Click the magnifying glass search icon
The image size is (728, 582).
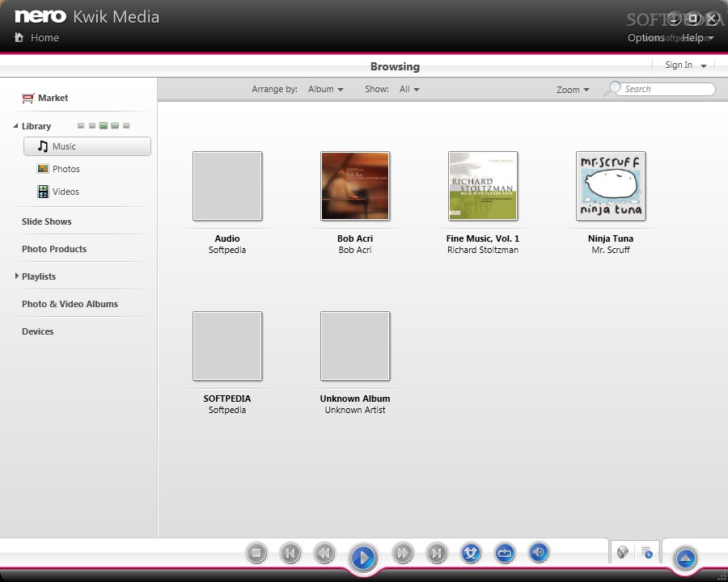pyautogui.click(x=613, y=88)
